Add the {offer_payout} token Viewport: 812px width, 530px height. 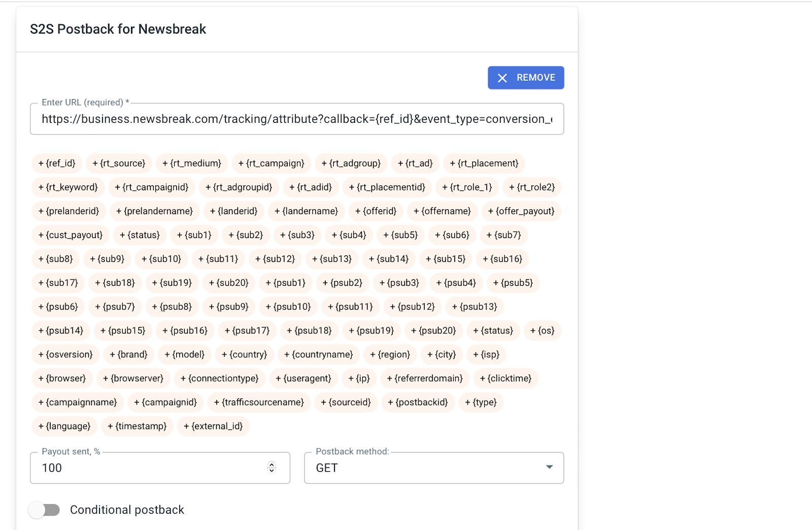click(x=521, y=211)
